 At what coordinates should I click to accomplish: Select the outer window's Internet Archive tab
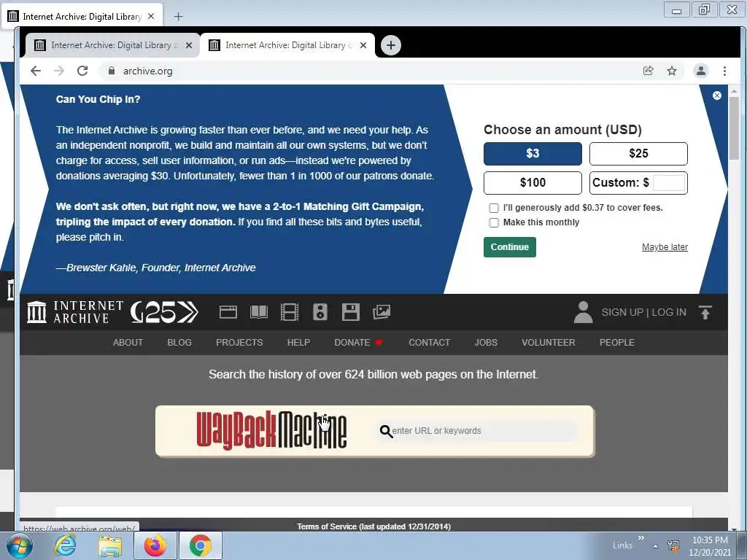coord(82,17)
